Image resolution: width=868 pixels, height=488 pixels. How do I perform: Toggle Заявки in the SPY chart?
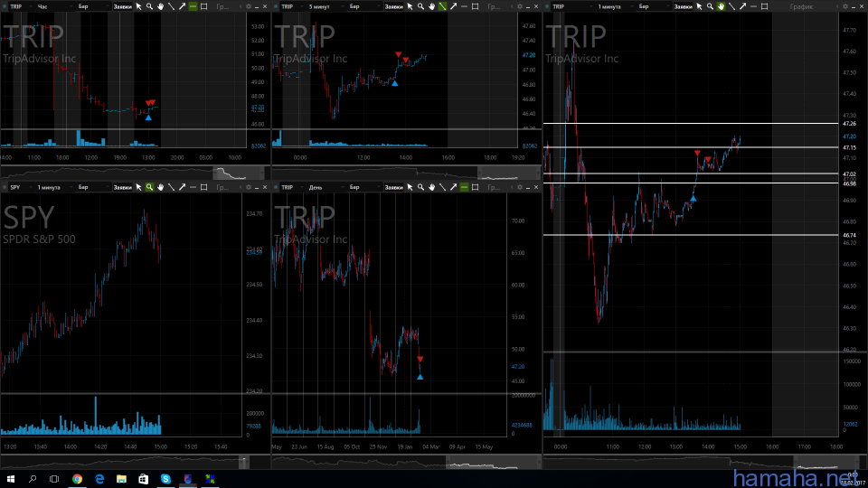[122, 188]
